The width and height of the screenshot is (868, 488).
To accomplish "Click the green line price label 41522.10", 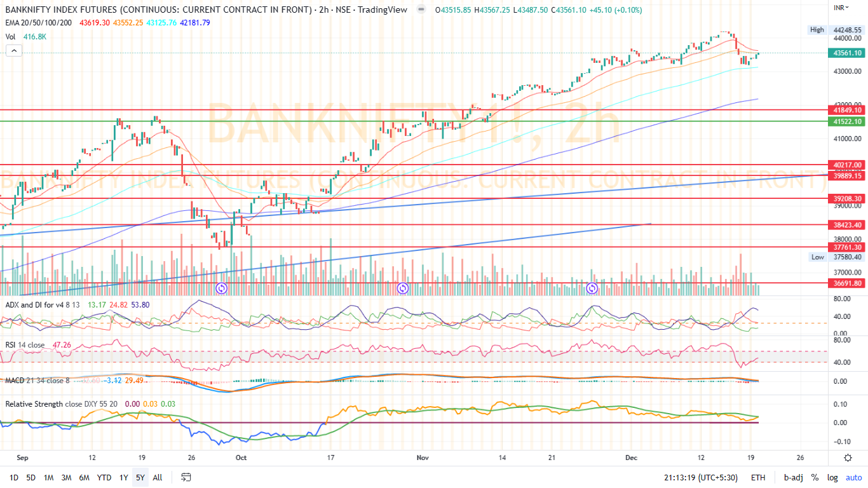I will pos(847,121).
